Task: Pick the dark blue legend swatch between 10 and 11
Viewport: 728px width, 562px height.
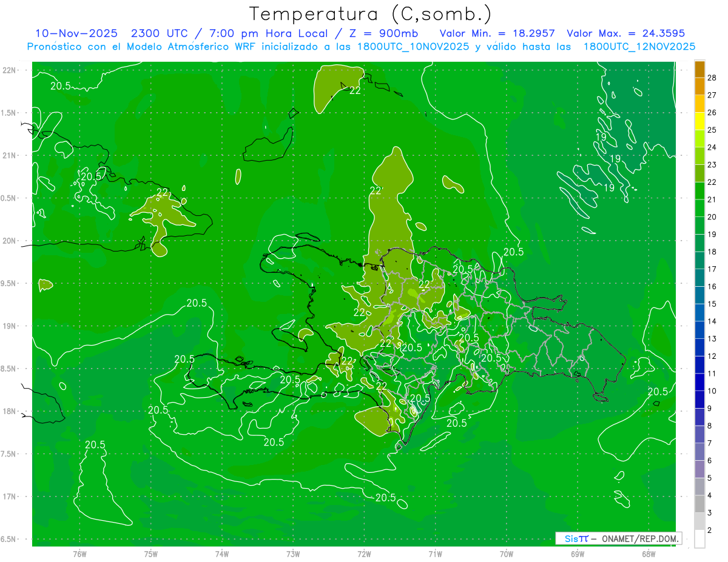Action: tap(699, 383)
